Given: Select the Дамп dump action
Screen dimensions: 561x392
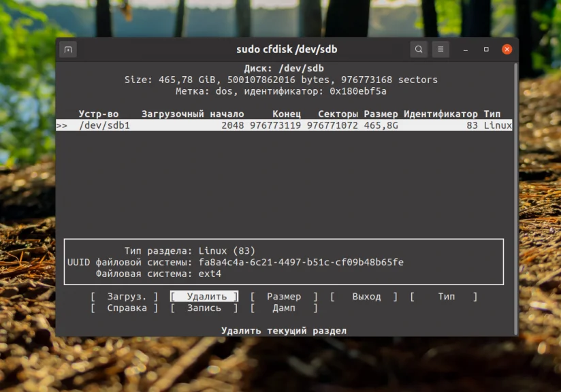Looking at the screenshot, I should pos(283,308).
